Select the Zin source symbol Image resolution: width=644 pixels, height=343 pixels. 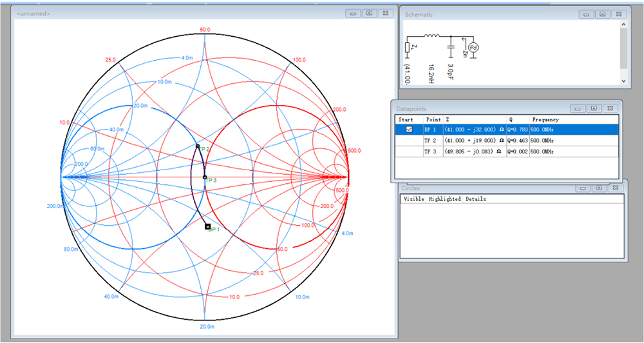[x=474, y=48]
